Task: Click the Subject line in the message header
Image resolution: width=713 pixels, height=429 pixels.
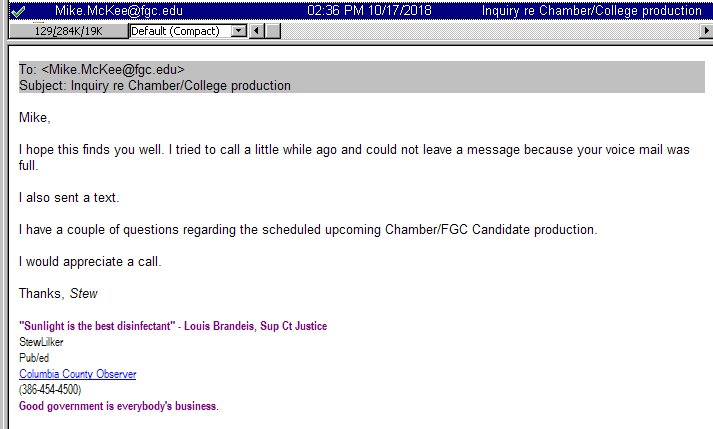Action: [x=155, y=86]
